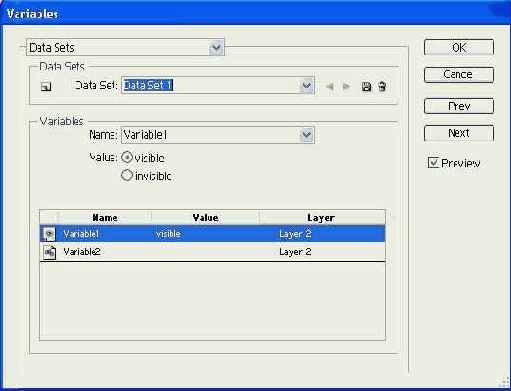511x391 pixels.
Task: Click the new data set icon
Action: [x=46, y=87]
